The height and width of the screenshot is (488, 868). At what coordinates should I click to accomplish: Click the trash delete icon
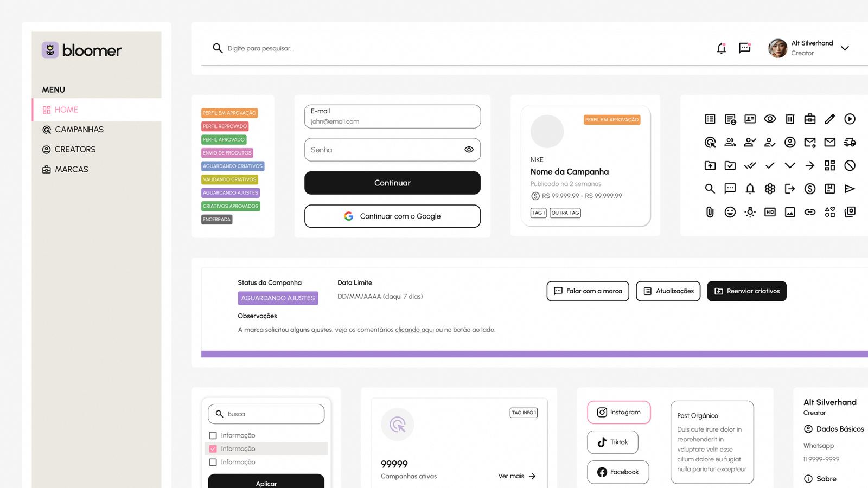tap(790, 119)
